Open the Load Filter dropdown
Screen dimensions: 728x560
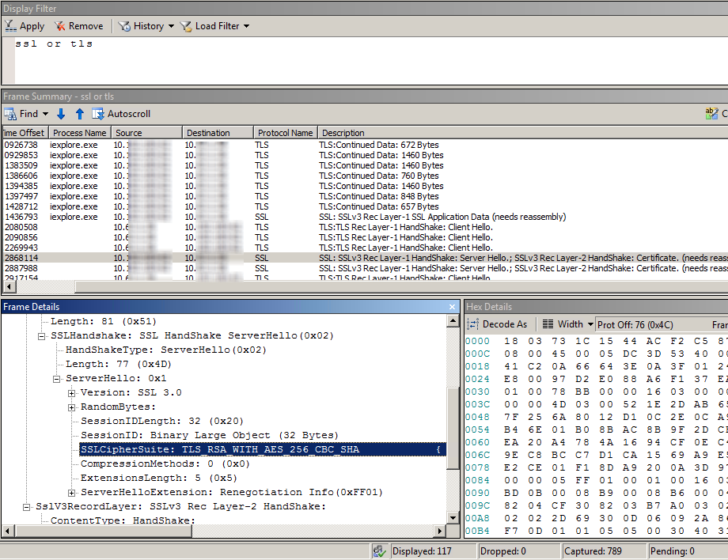(x=215, y=26)
